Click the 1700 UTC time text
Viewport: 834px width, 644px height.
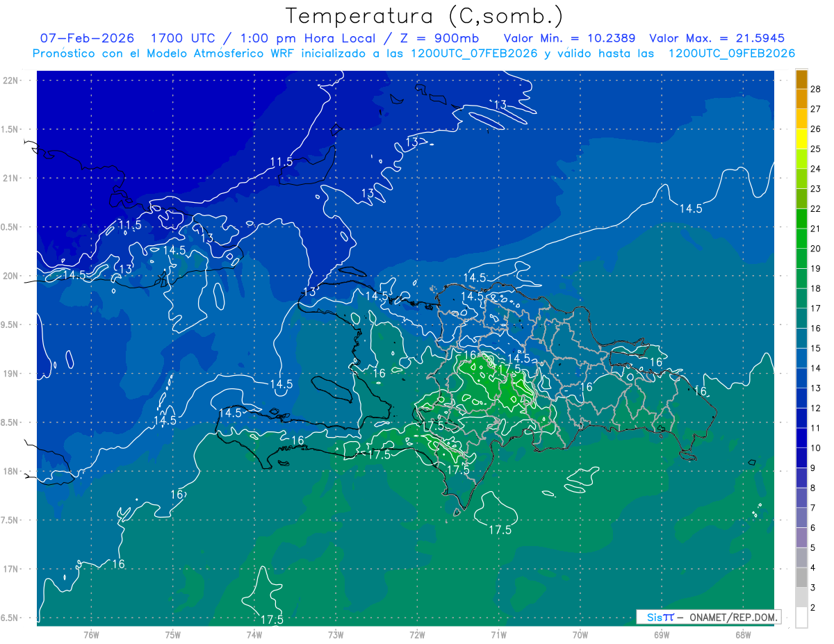point(186,38)
